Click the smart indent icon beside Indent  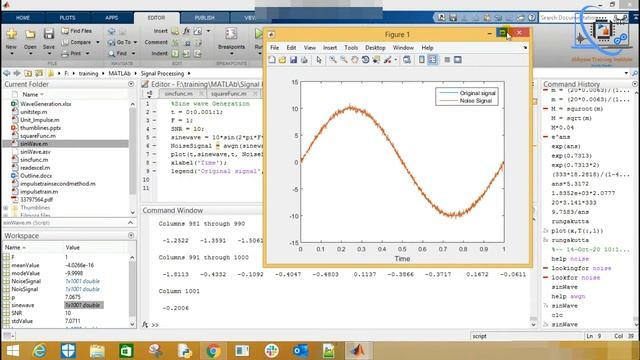175,53
